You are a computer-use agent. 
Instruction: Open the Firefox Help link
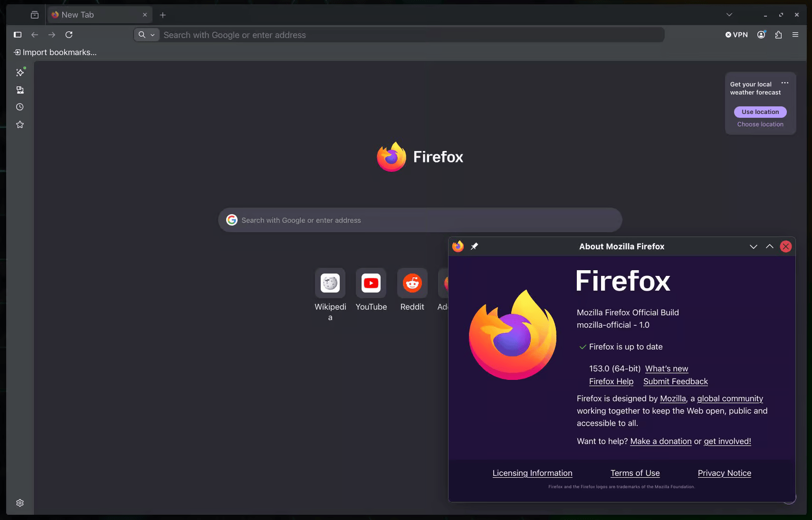tap(611, 381)
